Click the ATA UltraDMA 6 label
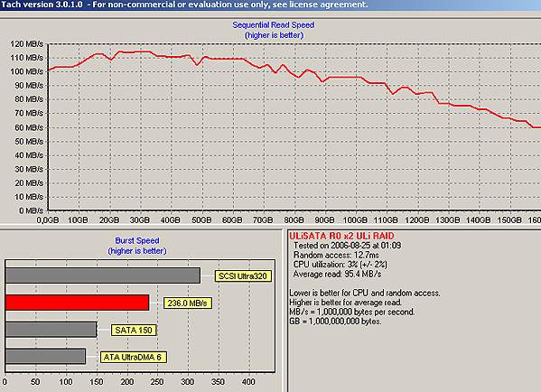541x392 pixels. point(133,357)
